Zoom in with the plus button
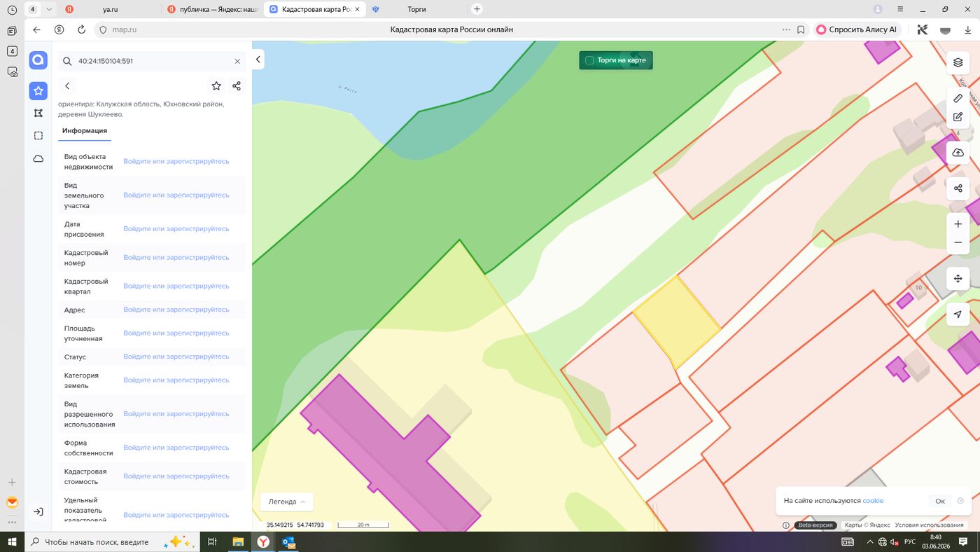980x552 pixels. coord(958,224)
